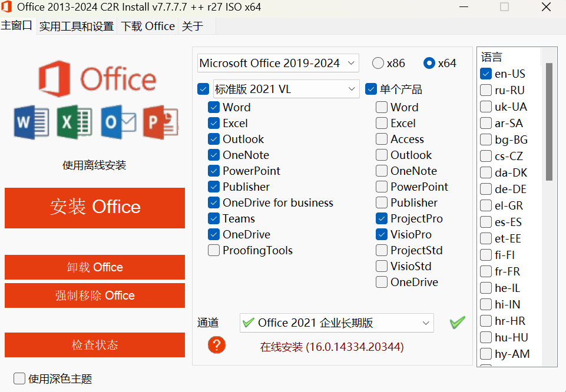The image size is (566, 392).
Task: Click the green check inside the channel box
Action: pyautogui.click(x=249, y=323)
